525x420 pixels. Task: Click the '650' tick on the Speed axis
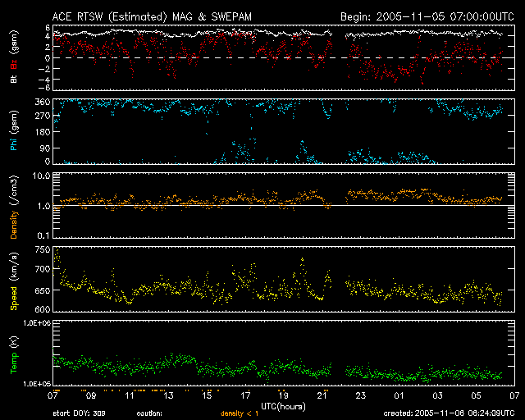pyautogui.click(x=43, y=290)
